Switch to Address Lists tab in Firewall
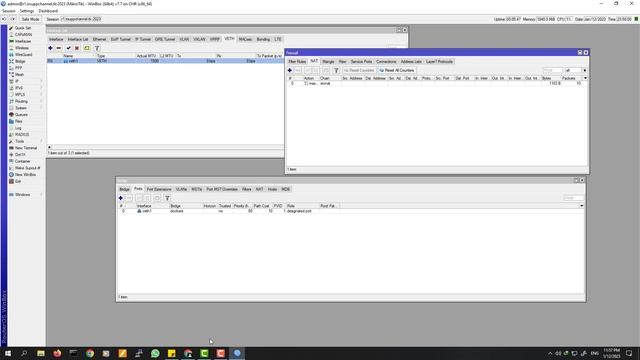640x360 pixels. (411, 62)
